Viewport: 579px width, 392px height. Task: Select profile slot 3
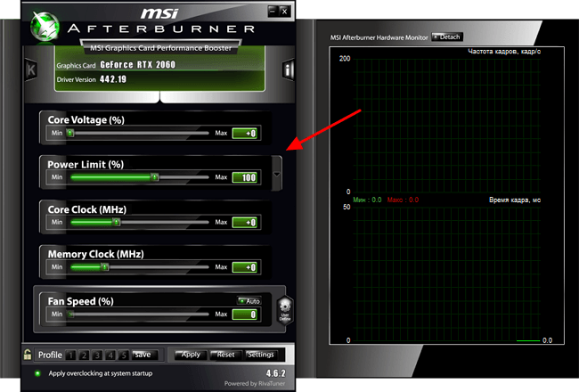[x=97, y=355]
